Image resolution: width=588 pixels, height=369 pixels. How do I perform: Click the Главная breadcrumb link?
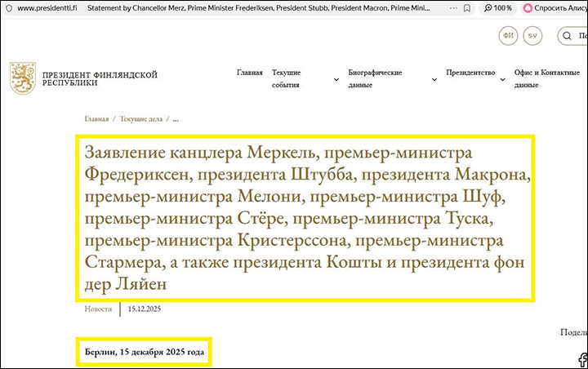[96, 118]
